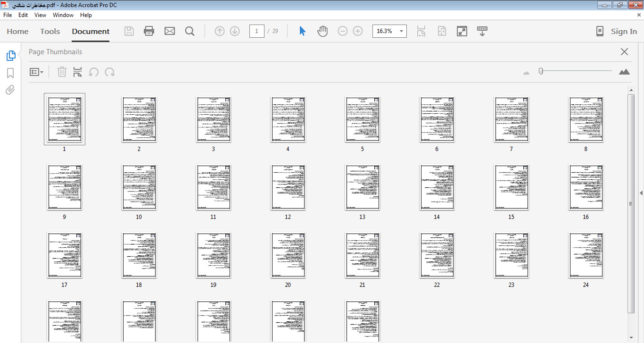Click the thumbnail size slider handle
Viewport: 644px width, 343px height.
click(541, 71)
